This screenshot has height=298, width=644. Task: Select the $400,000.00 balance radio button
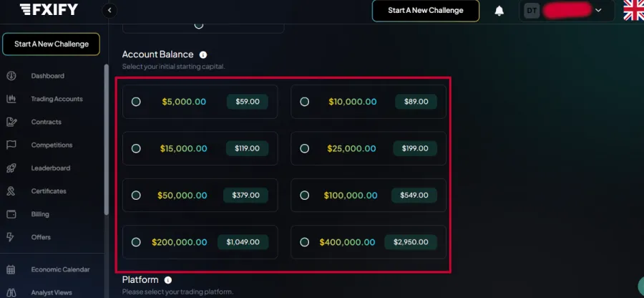pyautogui.click(x=305, y=242)
